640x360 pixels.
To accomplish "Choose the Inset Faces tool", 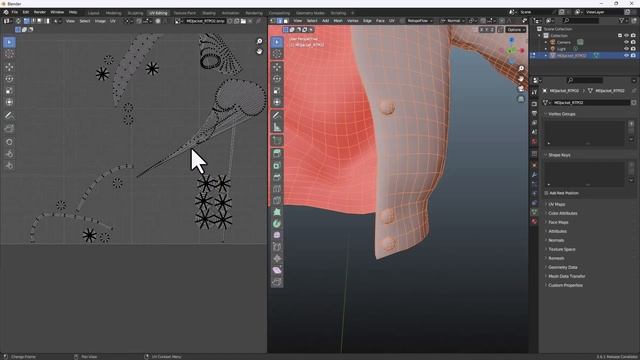I will click(x=277, y=166).
